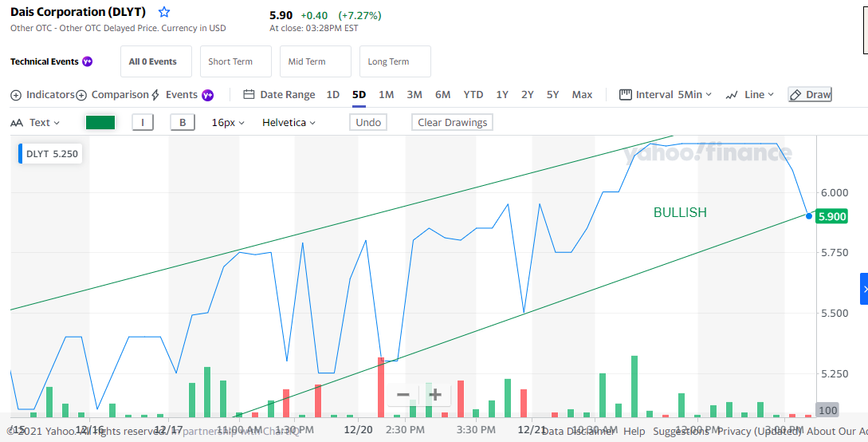This screenshot has width=868, height=442.
Task: Click the premium badge next to Events
Action: (207, 95)
